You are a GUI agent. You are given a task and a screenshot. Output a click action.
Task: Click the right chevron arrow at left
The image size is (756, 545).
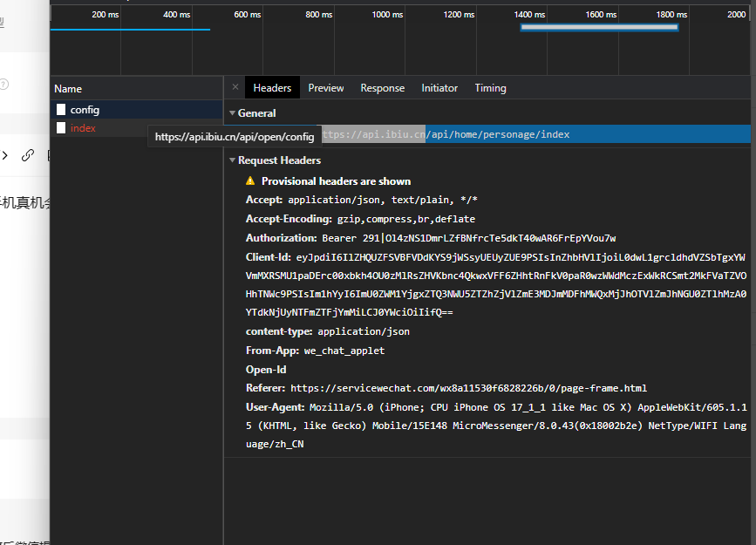5,155
